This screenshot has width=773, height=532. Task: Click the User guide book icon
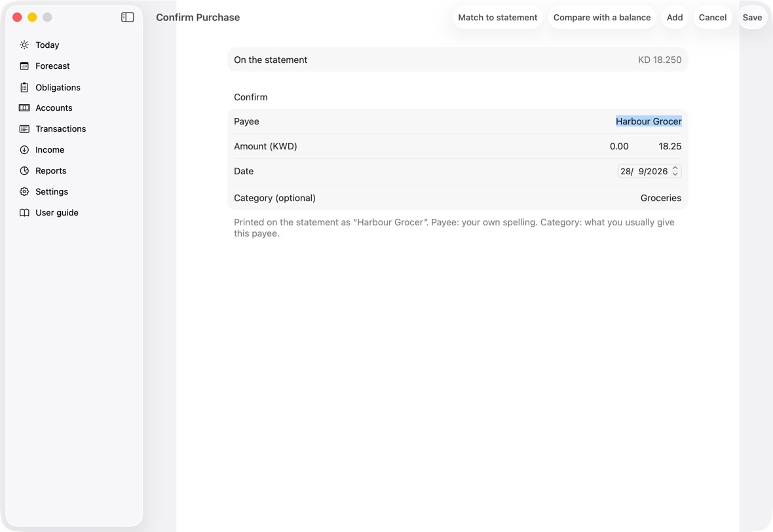tap(24, 212)
